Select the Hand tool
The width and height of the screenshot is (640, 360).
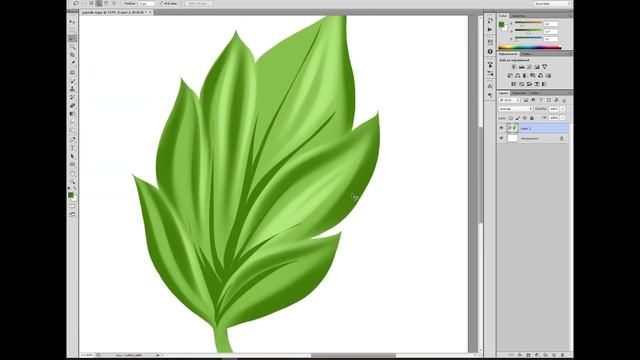[x=72, y=174]
